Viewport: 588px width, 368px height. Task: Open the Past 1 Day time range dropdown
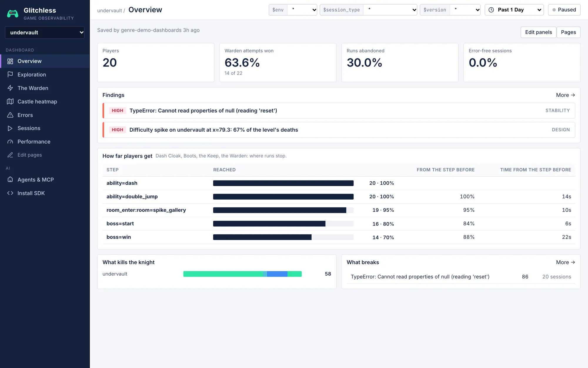coord(514,10)
